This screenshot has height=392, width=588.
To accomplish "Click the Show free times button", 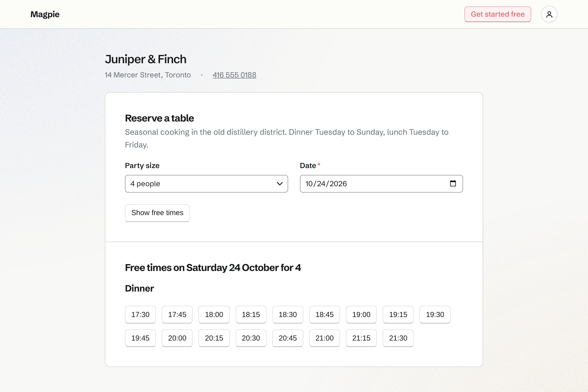I will click(157, 213).
